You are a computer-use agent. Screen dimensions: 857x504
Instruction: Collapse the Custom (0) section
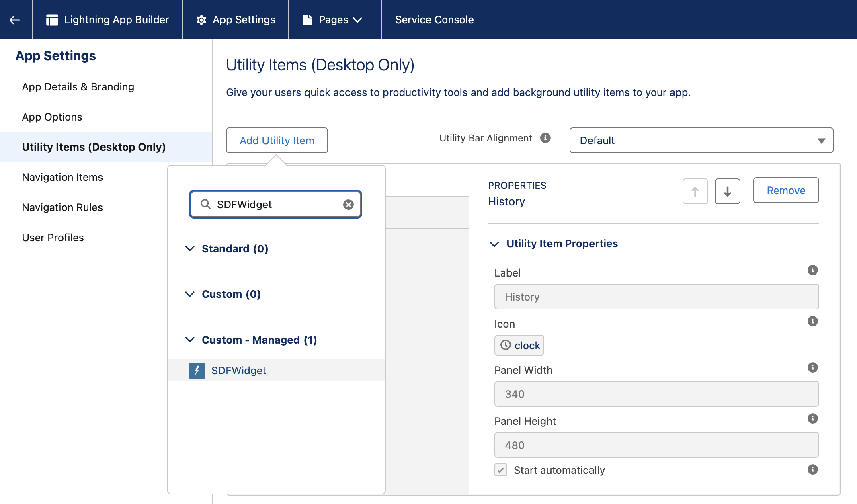click(190, 294)
